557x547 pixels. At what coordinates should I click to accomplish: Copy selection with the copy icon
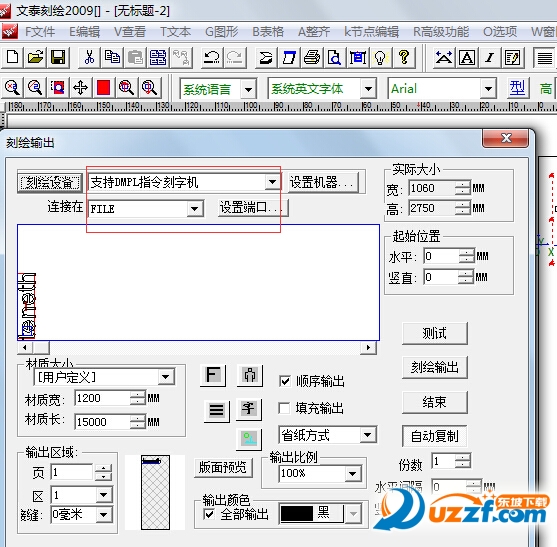[x=112, y=57]
